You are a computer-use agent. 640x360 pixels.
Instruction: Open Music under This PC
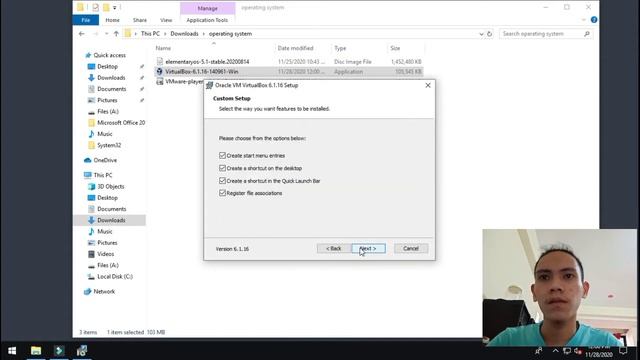(x=104, y=231)
